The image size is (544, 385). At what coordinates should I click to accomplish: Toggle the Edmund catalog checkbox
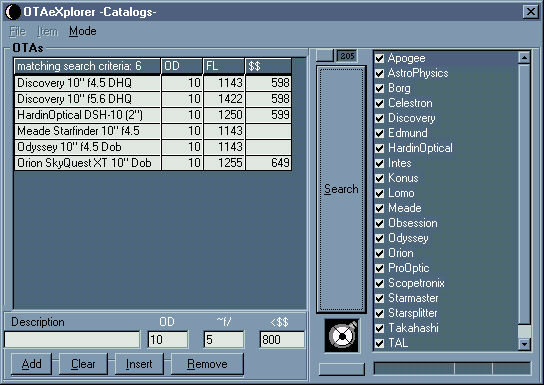click(380, 133)
